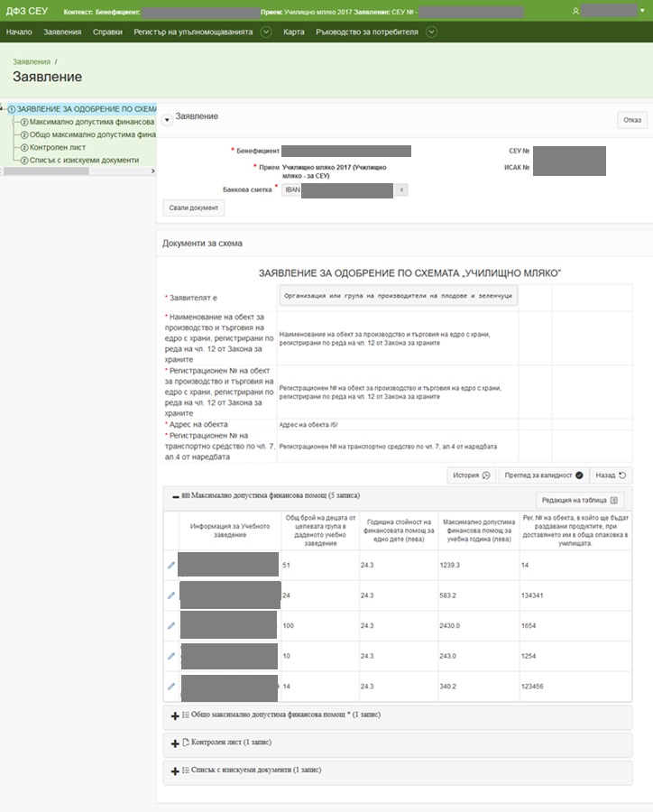Collapse the Заявление section chevron
653x812 pixels.
[167, 120]
